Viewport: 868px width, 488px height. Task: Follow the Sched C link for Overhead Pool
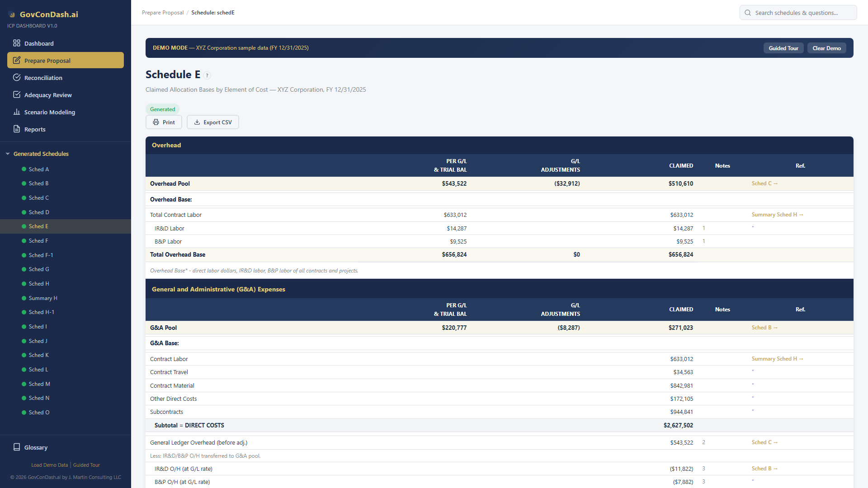(x=764, y=183)
